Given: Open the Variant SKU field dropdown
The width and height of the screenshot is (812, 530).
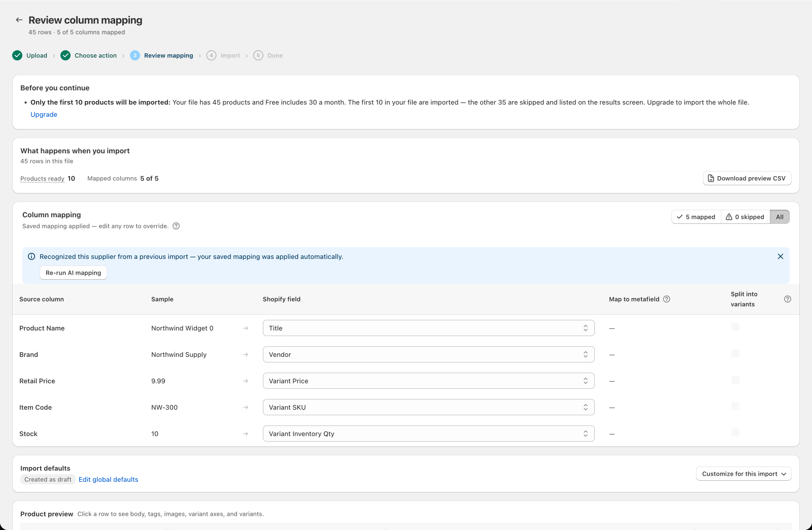Looking at the screenshot, I should (x=428, y=407).
